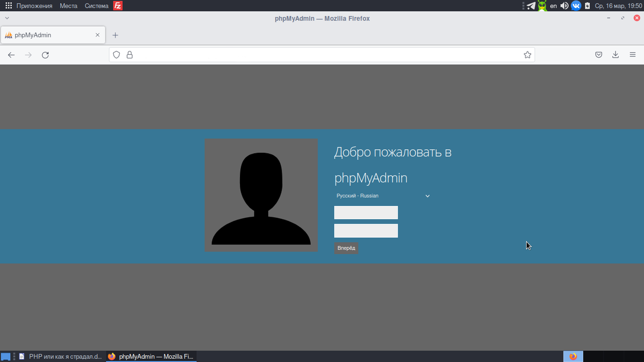The height and width of the screenshot is (362, 644).
Task: Open the volume speaker control
Action: 564,6
